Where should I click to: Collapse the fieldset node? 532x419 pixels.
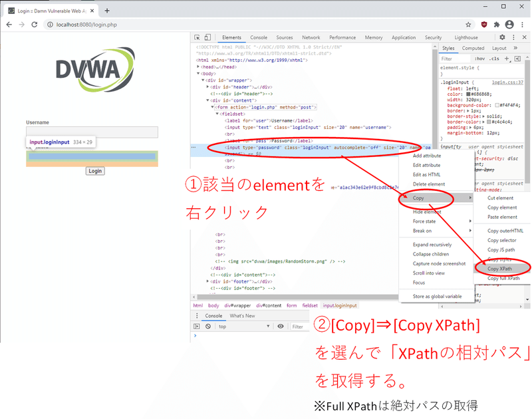(x=217, y=114)
